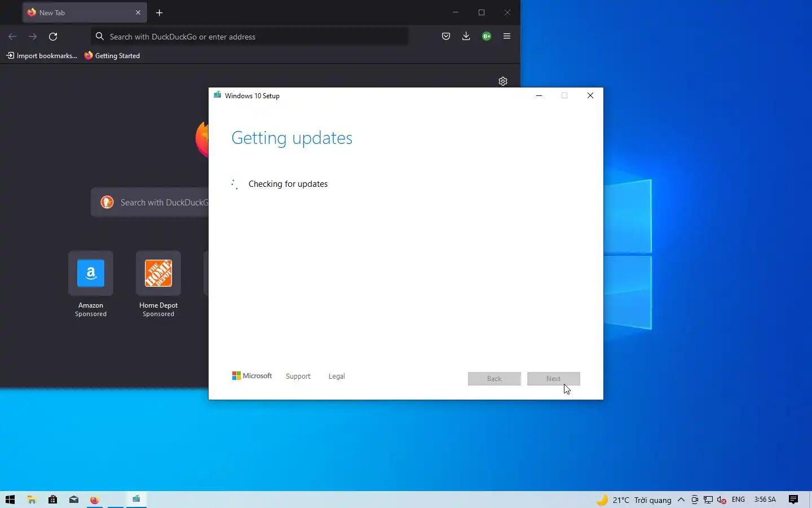
Task: Open the Windows Start menu
Action: tap(10, 500)
